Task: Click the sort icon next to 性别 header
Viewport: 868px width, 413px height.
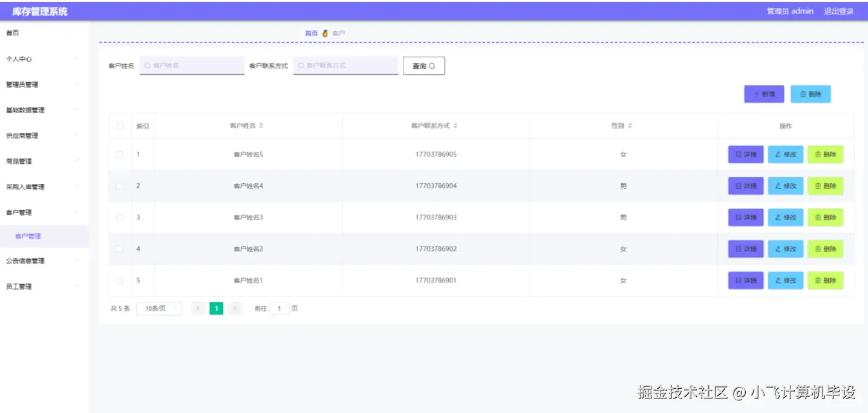Action: 630,125
